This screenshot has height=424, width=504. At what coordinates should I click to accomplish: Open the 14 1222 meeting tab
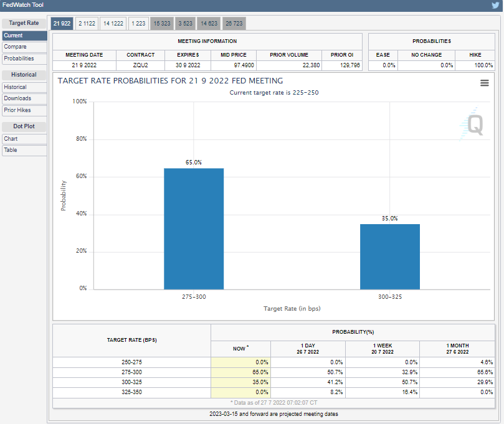point(113,24)
